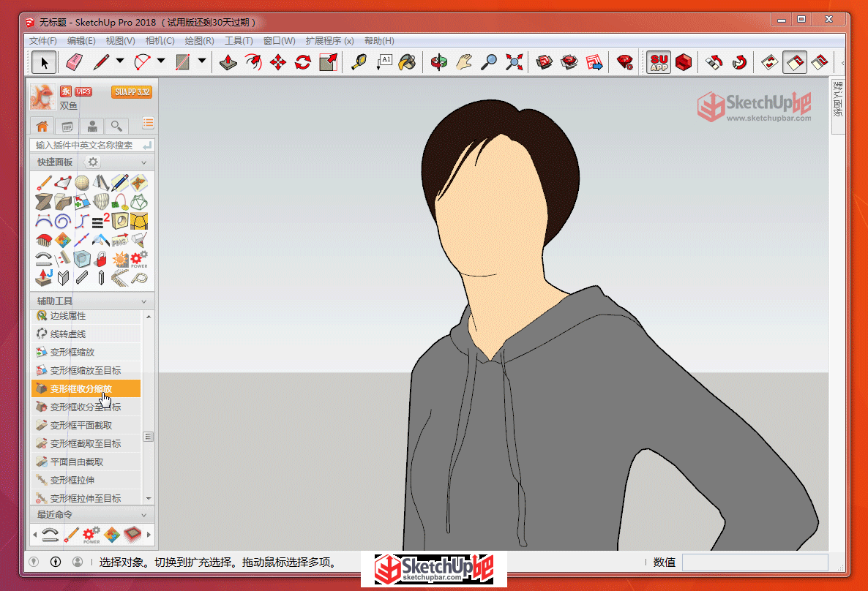Image resolution: width=868 pixels, height=591 pixels.
Task: Select the Arc tool
Action: [142, 62]
